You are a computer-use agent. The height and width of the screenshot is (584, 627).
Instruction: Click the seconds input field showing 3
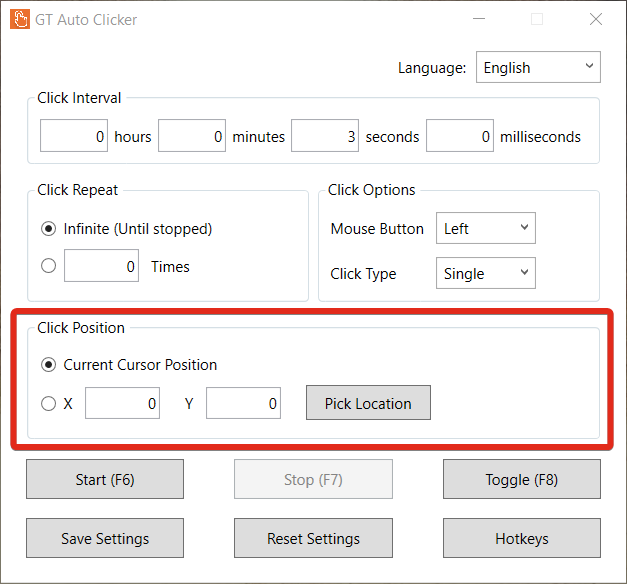click(x=325, y=136)
